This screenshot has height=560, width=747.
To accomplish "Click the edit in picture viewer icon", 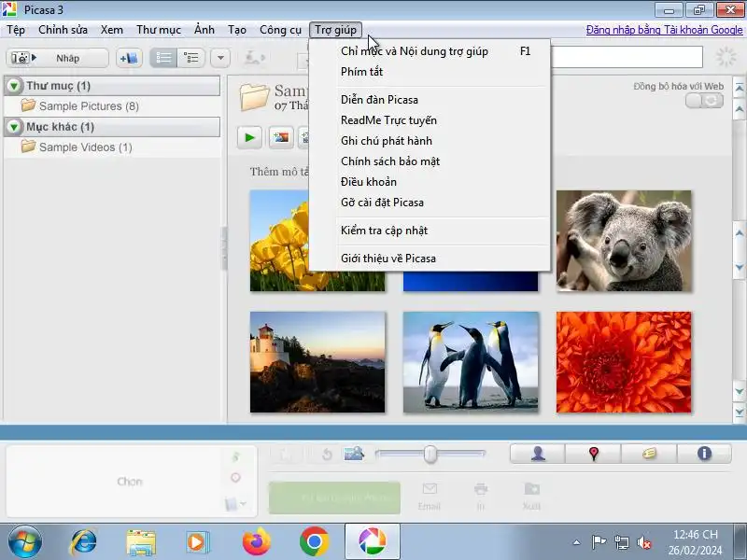I will click(354, 454).
